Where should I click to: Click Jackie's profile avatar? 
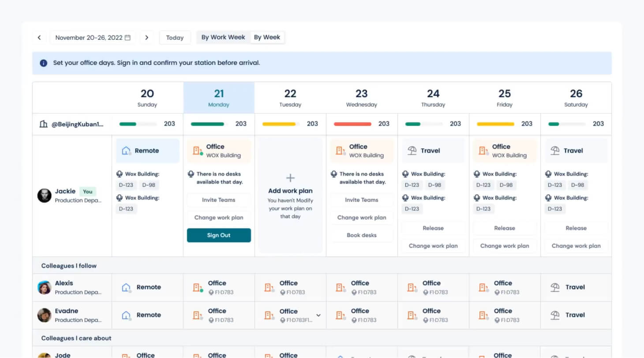pyautogui.click(x=44, y=196)
